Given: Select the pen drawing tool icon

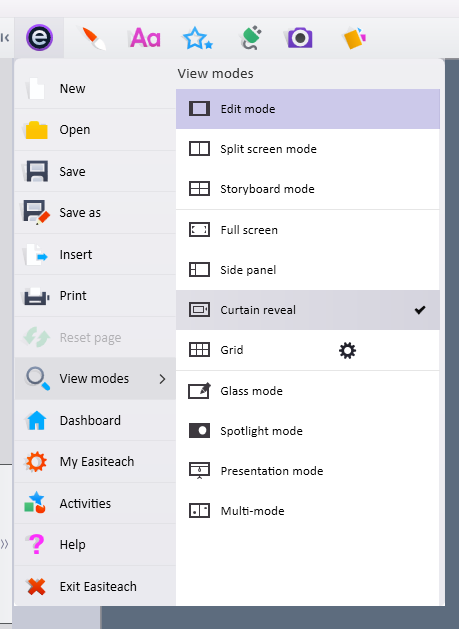Looking at the screenshot, I should [93, 38].
